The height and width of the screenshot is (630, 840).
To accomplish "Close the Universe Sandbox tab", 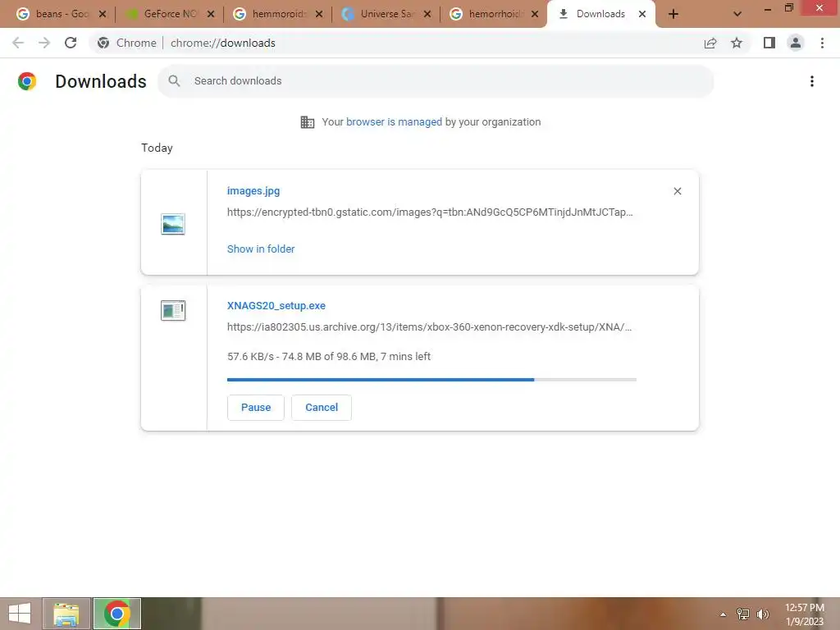I will coord(427,14).
